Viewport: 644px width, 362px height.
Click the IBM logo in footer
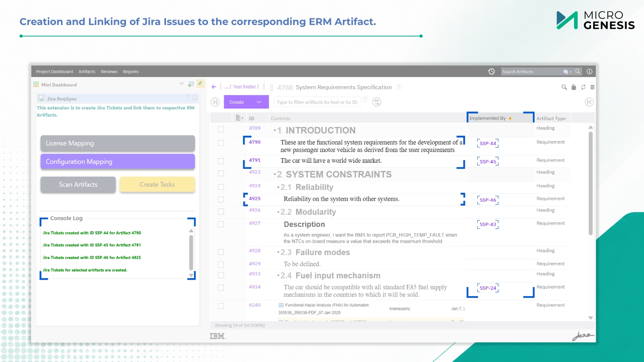tap(218, 336)
